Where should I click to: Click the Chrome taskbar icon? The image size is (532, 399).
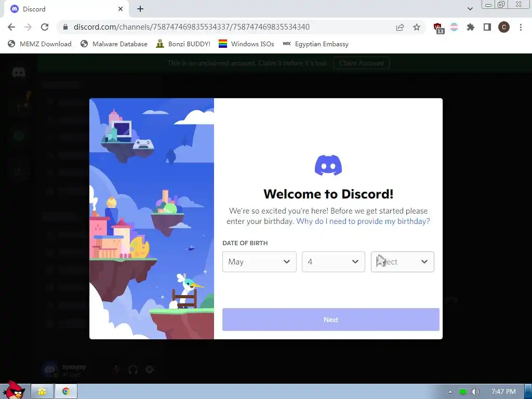(x=66, y=392)
